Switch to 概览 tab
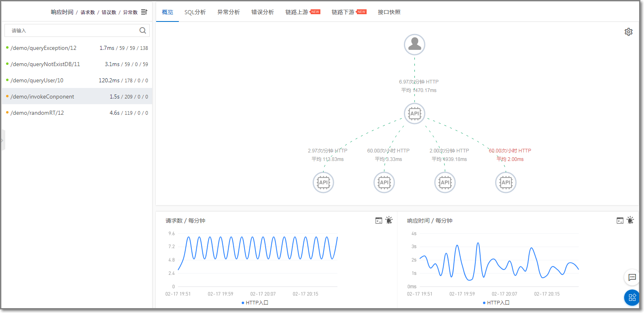Viewport: 644px width, 313px height. click(x=167, y=12)
